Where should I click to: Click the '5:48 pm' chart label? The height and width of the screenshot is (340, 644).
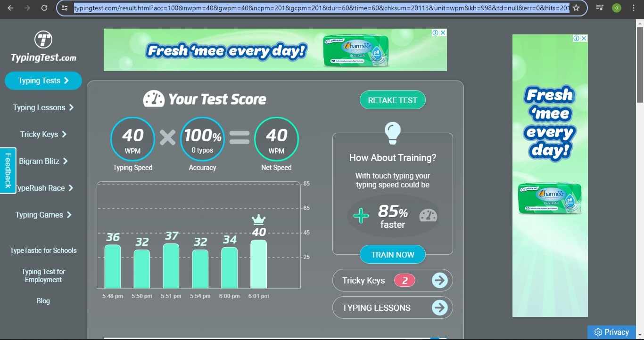tap(113, 296)
